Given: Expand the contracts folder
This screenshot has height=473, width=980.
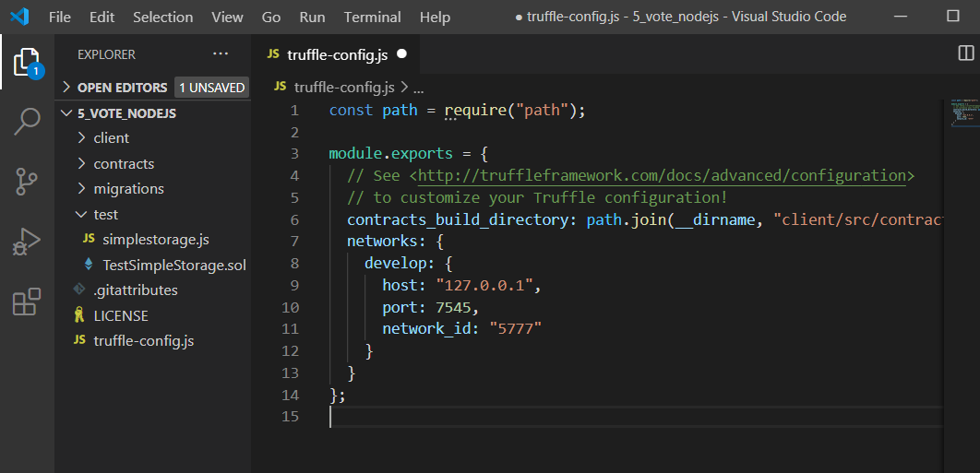Looking at the screenshot, I should click(152, 163).
